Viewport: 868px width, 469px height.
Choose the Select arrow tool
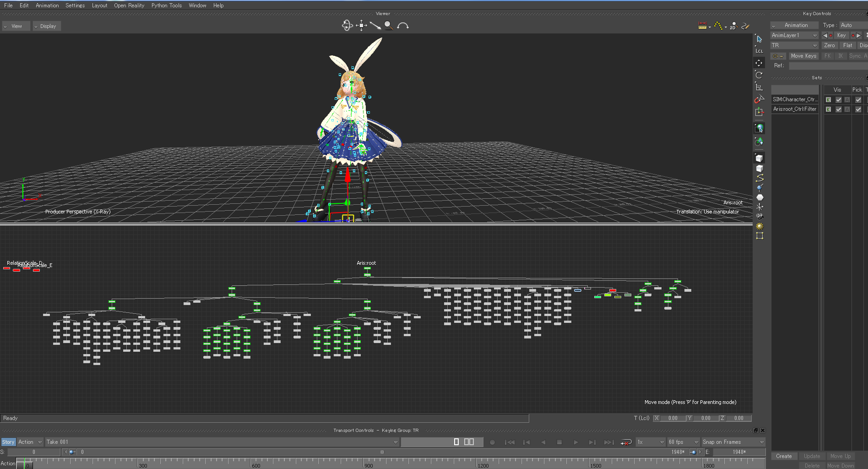point(759,39)
